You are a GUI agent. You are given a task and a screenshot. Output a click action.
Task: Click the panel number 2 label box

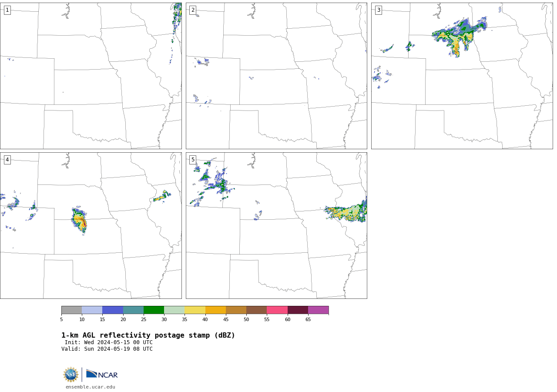[193, 10]
